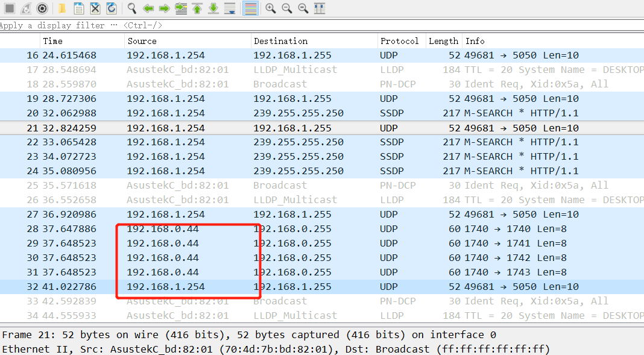Select SSDP packet 22 at 33.065428
This screenshot has height=355, width=644.
[322, 142]
